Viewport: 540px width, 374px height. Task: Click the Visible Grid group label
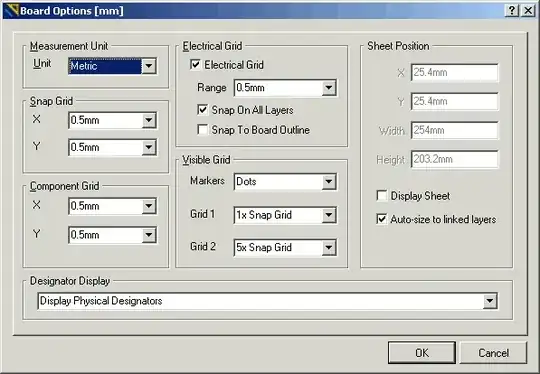(x=206, y=160)
